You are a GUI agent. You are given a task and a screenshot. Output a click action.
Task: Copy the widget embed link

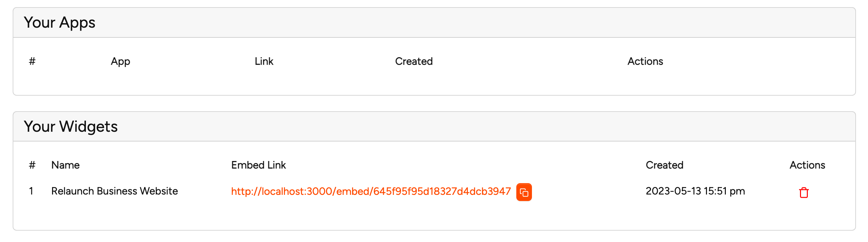click(x=524, y=192)
